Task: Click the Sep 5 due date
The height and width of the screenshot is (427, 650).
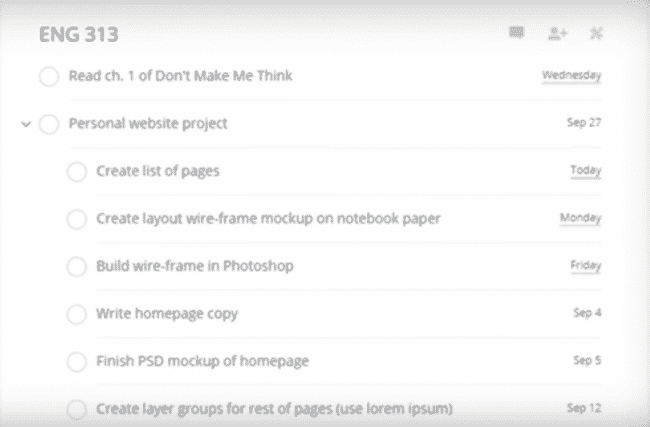Action: [x=587, y=360]
